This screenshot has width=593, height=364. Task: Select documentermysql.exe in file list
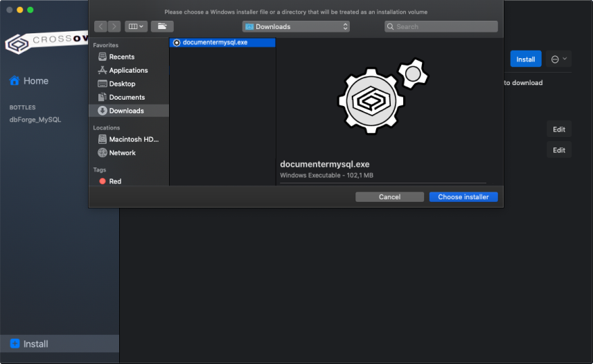222,42
